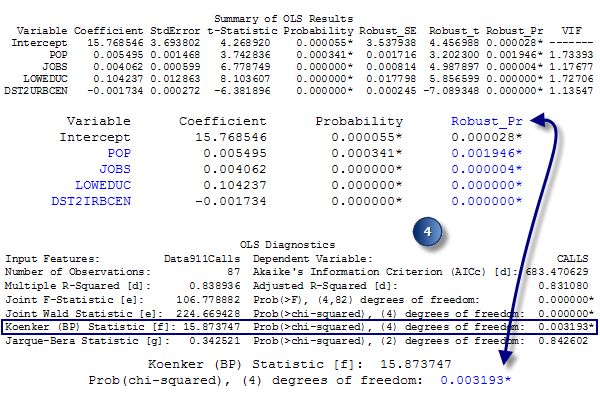This screenshot has width=600, height=395.
Task: Click the Adjusted R-Squared value 0.831080
Action: [x=563, y=286]
